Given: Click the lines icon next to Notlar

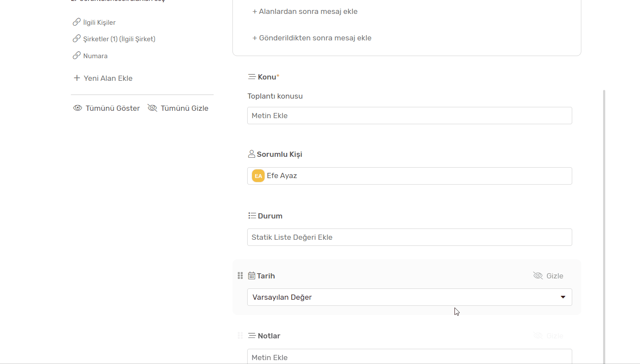Looking at the screenshot, I should 252,335.
